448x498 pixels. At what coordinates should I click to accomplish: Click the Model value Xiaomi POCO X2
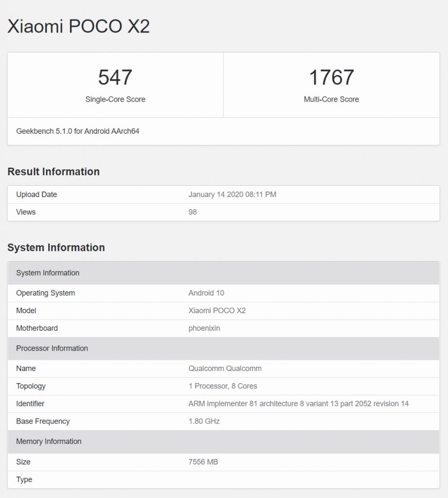[217, 311]
